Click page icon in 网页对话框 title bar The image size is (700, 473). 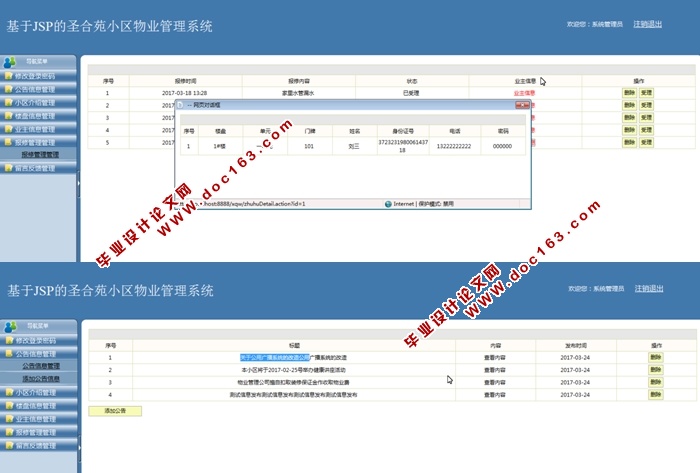[x=181, y=105]
